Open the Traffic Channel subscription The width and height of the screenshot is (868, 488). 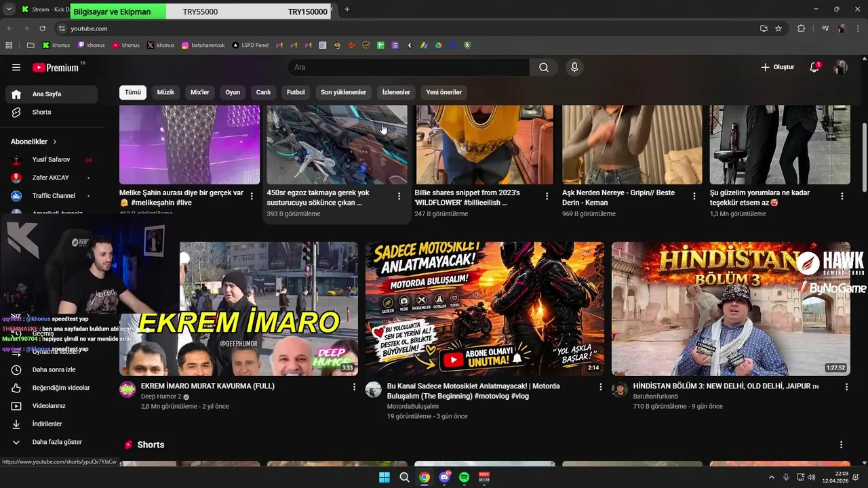[52, 196]
